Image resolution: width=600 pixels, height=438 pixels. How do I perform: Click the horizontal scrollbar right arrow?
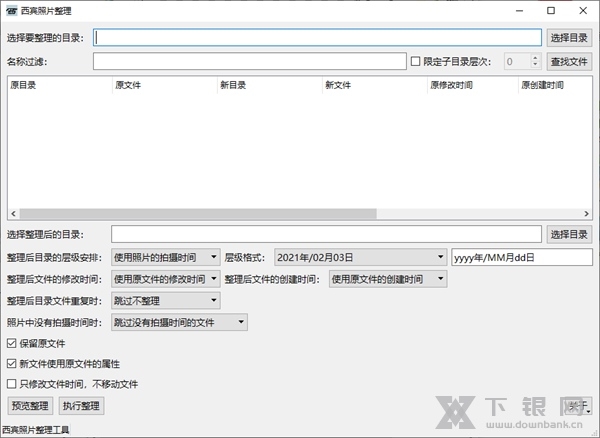[x=586, y=213]
